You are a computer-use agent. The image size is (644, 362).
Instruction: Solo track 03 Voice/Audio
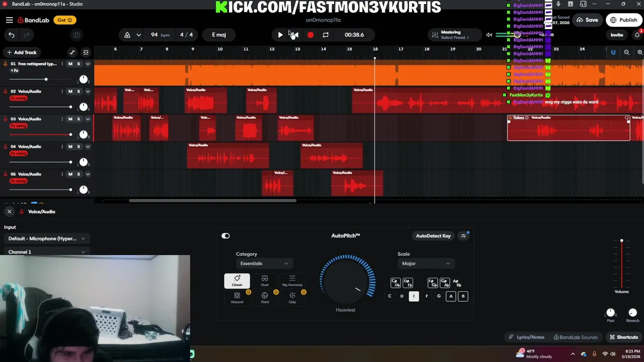pyautogui.click(x=78, y=119)
